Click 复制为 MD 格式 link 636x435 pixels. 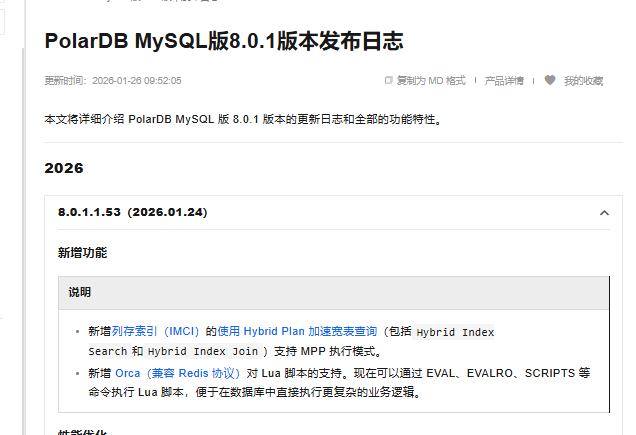pos(431,81)
